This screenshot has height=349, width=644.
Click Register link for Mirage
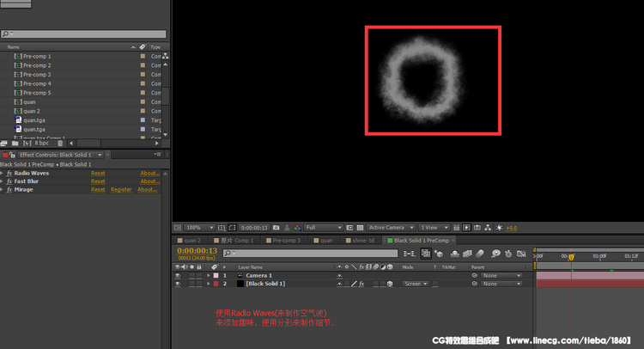(121, 189)
